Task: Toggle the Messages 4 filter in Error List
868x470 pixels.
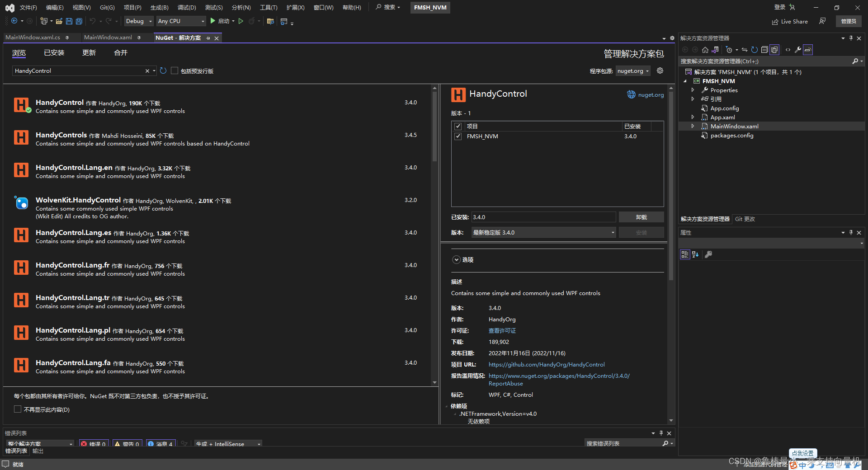Action: [x=160, y=444]
